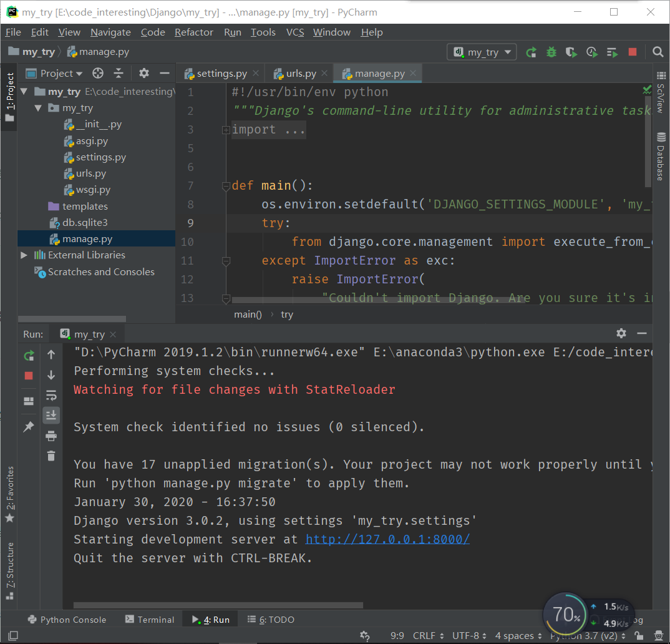Open Run panel settings gear

point(621,333)
